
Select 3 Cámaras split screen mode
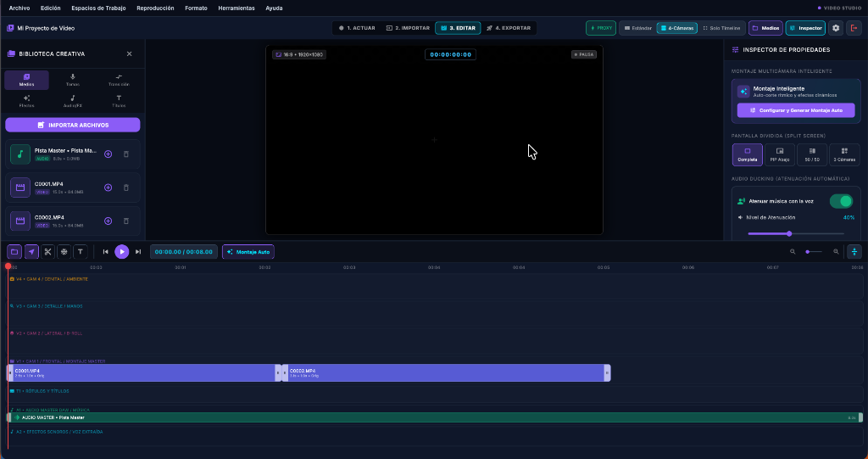(844, 154)
